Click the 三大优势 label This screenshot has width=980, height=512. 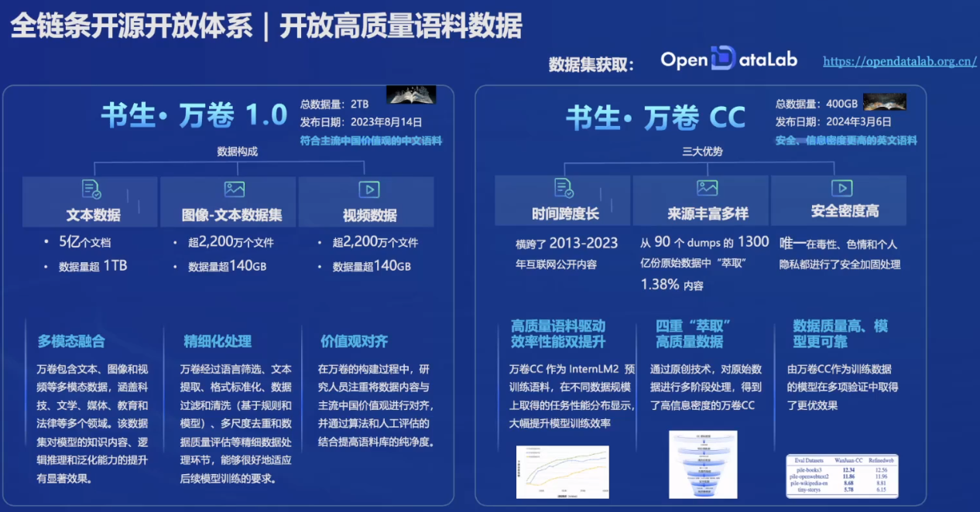702,152
